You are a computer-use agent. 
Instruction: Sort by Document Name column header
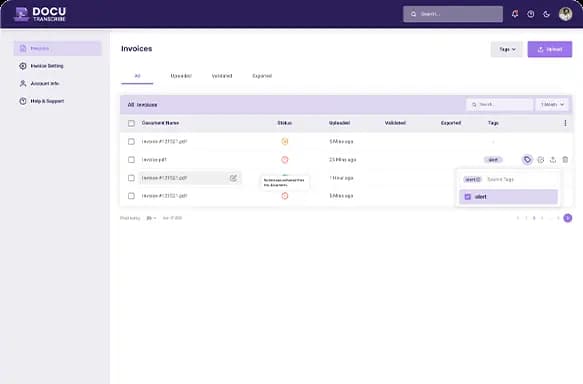coord(160,123)
